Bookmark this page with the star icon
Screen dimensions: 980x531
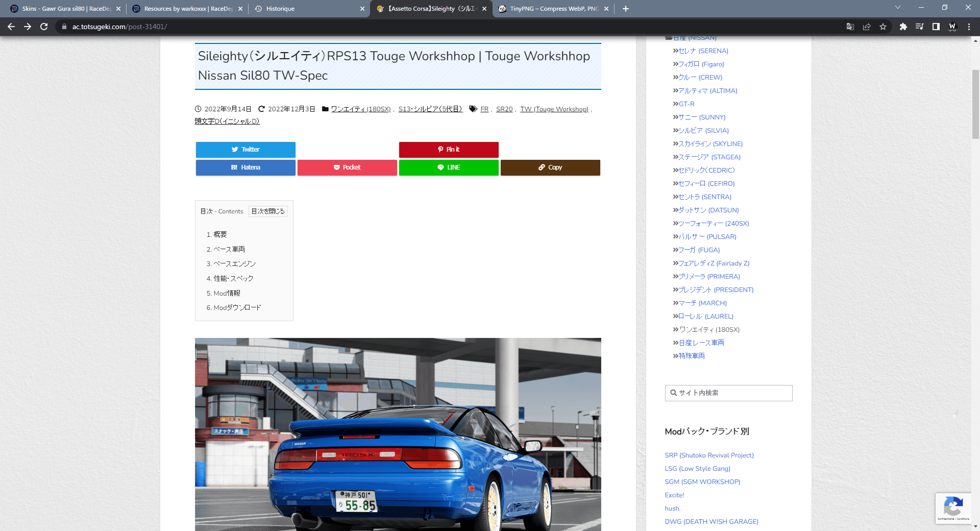pyautogui.click(x=883, y=27)
